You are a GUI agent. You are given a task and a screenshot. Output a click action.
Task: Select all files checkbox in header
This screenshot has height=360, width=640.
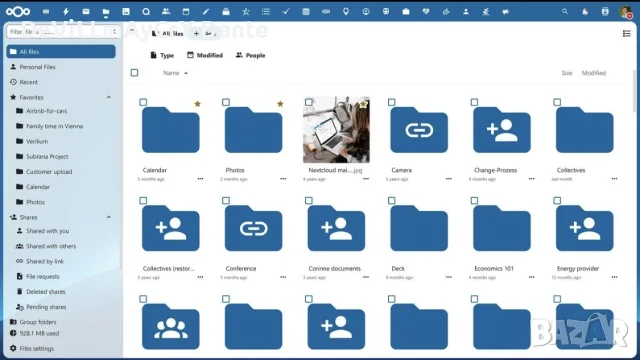(x=134, y=73)
